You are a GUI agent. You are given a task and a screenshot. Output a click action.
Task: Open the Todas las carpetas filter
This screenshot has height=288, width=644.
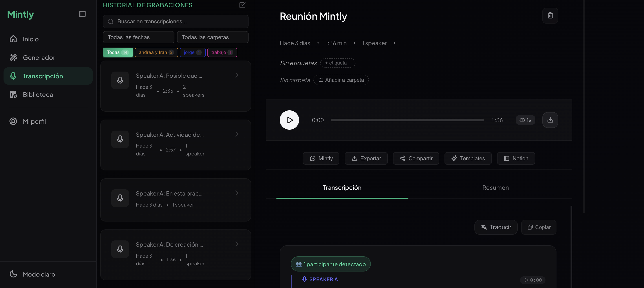point(212,37)
